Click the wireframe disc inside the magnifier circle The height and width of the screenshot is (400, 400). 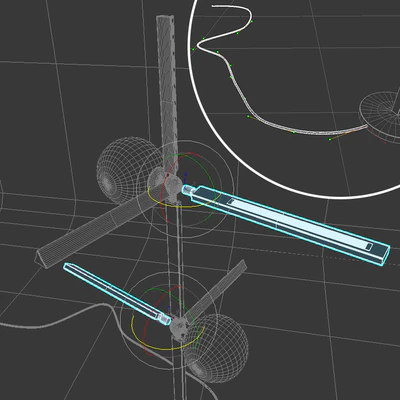[x=380, y=115]
